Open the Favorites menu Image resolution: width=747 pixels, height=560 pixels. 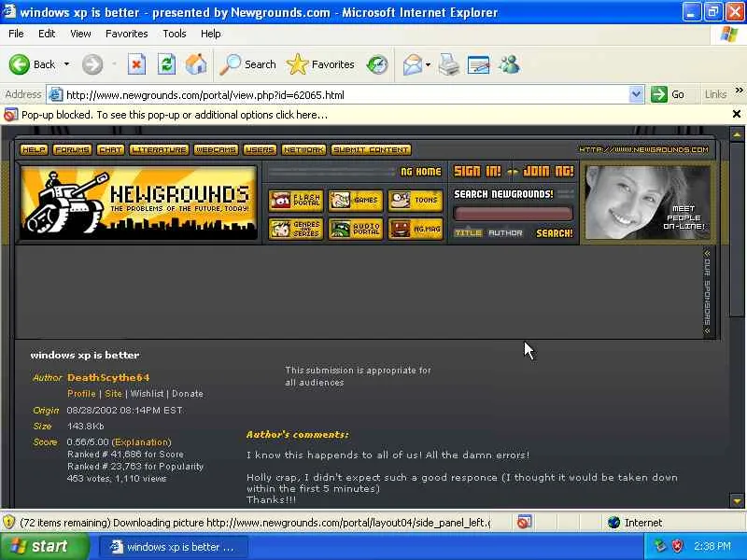pyautogui.click(x=126, y=34)
